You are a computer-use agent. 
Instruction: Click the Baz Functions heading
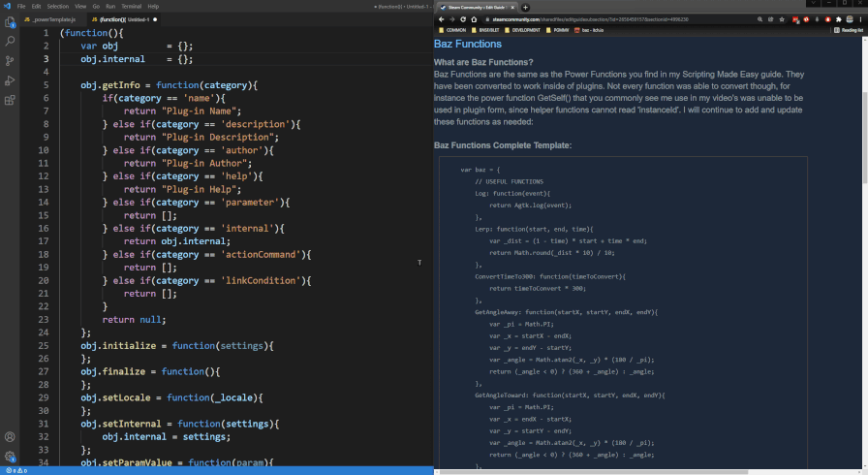click(468, 44)
